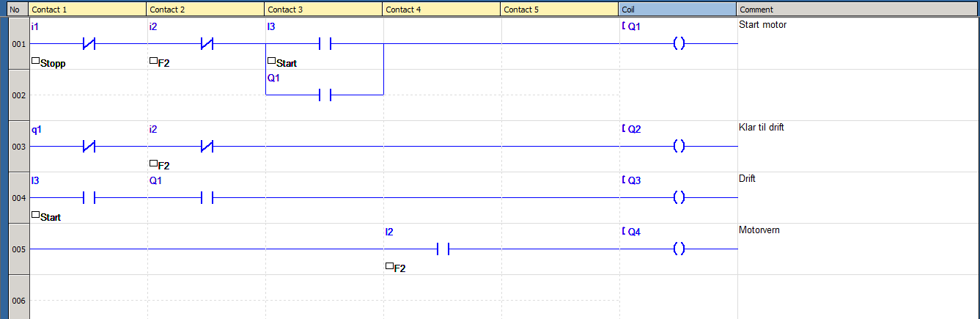Click the 'Motorvern' comment

tap(759, 230)
